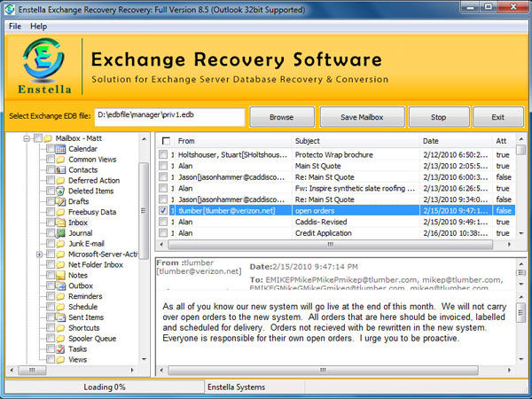Click the Exit button
Image resolution: width=532 pixels, height=399 pixels.
pos(498,117)
